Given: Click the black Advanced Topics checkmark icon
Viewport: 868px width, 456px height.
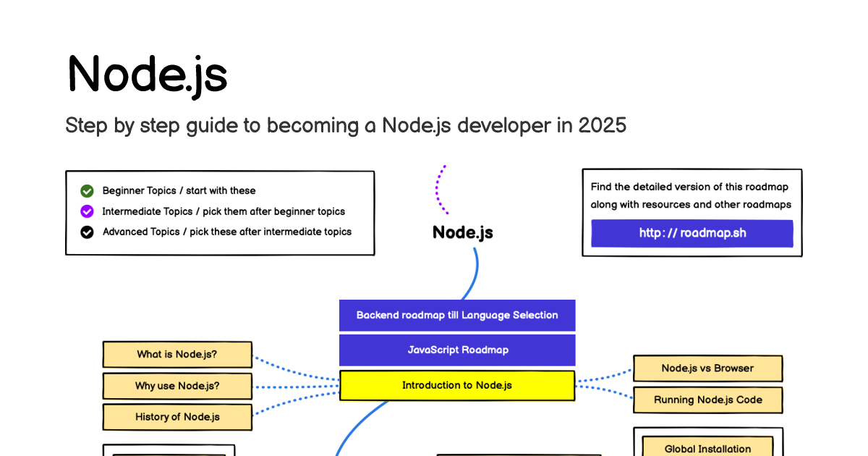Looking at the screenshot, I should [x=87, y=232].
